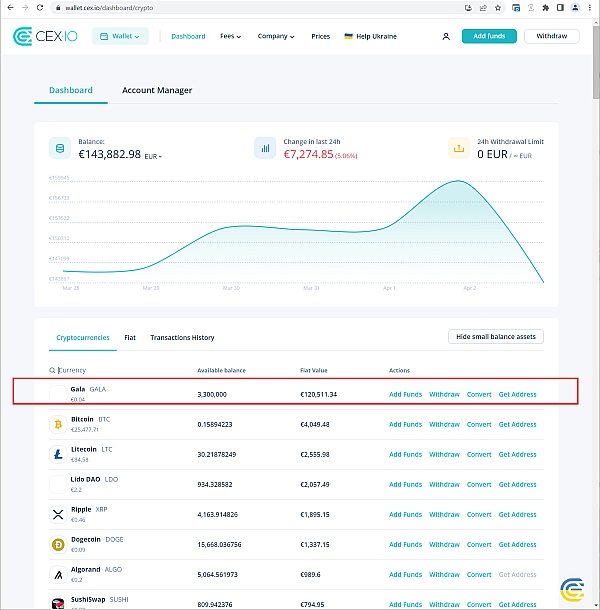
Task: Open Chrome three-dot menu
Action: [590, 7]
